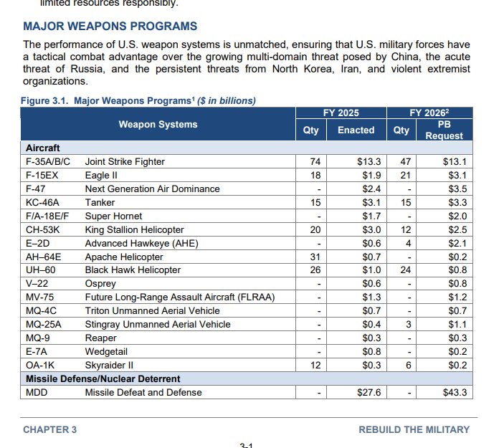Click the F-47 PB request $3.5
The height and width of the screenshot is (448, 504).
457,189
